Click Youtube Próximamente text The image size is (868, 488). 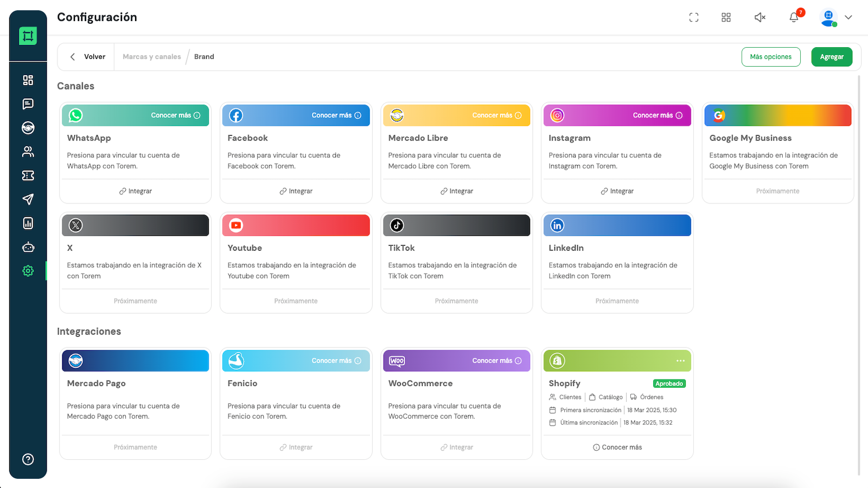coord(296,301)
